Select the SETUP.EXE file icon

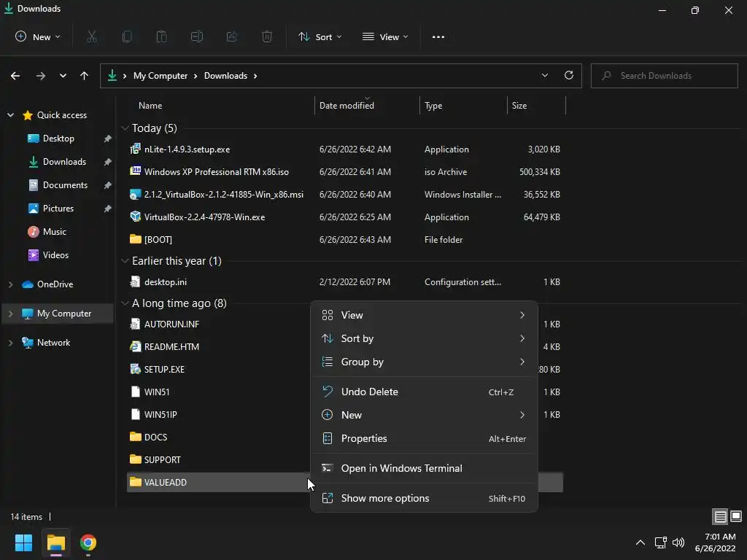(135, 369)
